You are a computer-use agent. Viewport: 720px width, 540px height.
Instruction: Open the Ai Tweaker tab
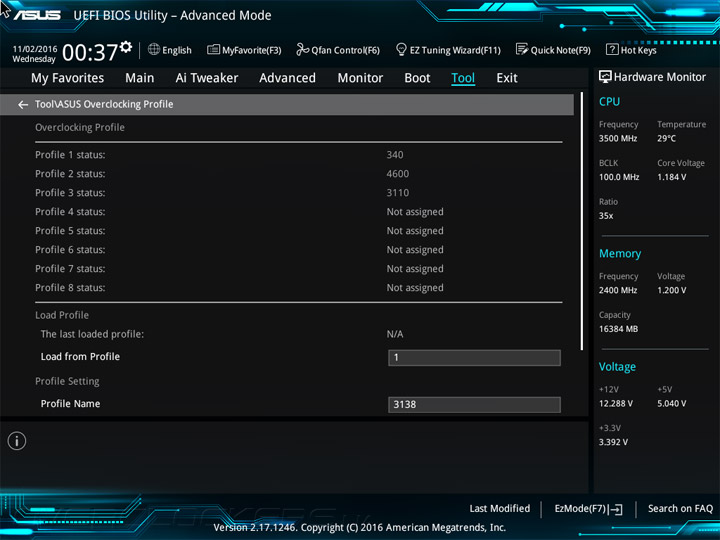pos(207,78)
